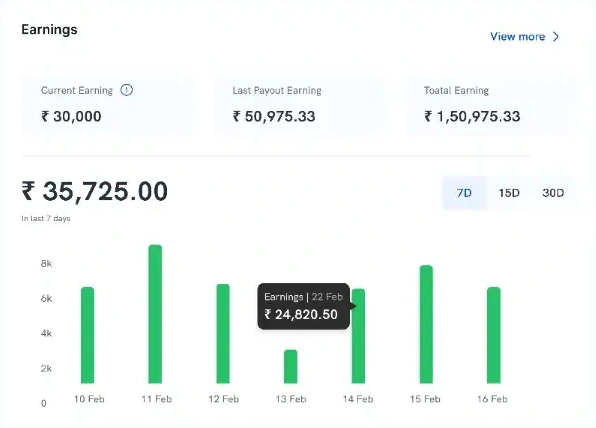This screenshot has width=596, height=428.
Task: Click the 13 Feb date label
Action: pyautogui.click(x=291, y=399)
